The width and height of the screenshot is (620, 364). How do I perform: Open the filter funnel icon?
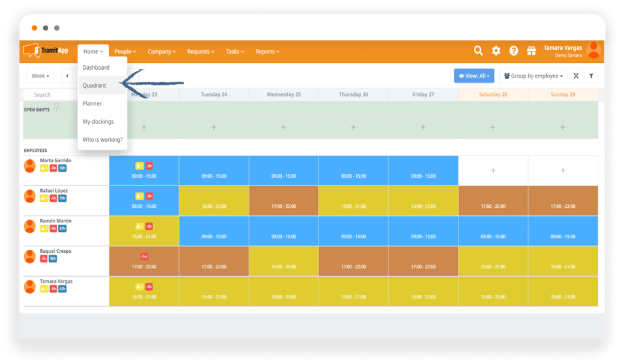(x=591, y=76)
